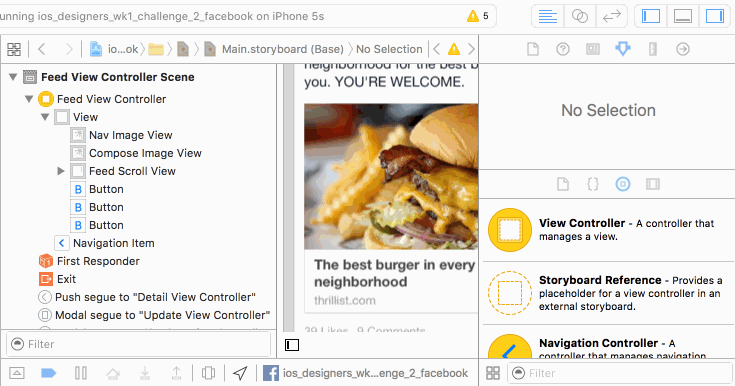Image resolution: width=735 pixels, height=386 pixels.
Task: Open the related items grid menu
Action: pyautogui.click(x=14, y=49)
